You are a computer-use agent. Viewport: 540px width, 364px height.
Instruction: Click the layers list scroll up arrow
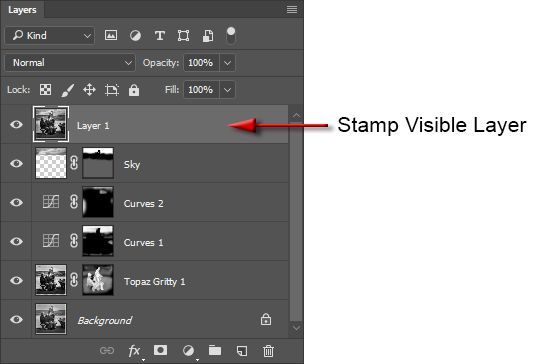(x=296, y=115)
